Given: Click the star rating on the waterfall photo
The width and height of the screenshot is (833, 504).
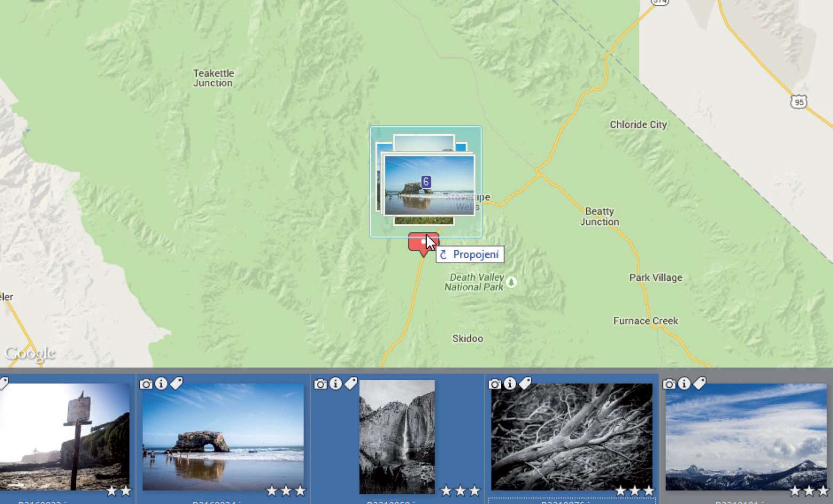Looking at the screenshot, I should (460, 491).
